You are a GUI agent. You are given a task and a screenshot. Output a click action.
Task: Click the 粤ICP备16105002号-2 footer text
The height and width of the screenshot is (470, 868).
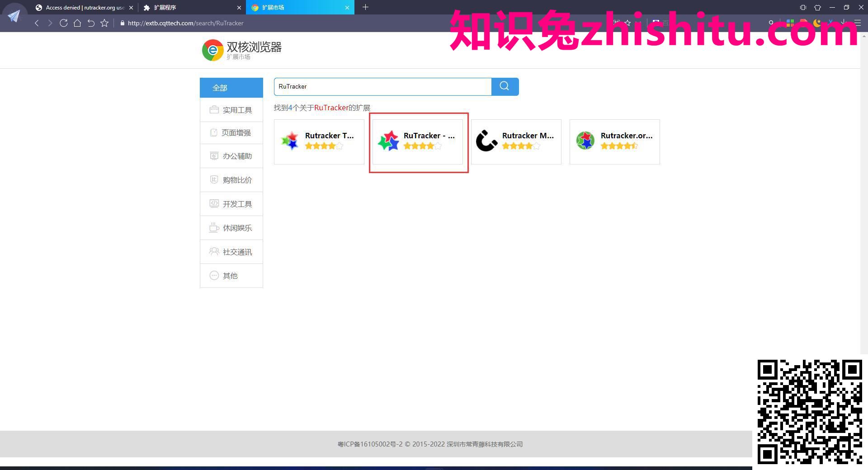tap(370, 444)
